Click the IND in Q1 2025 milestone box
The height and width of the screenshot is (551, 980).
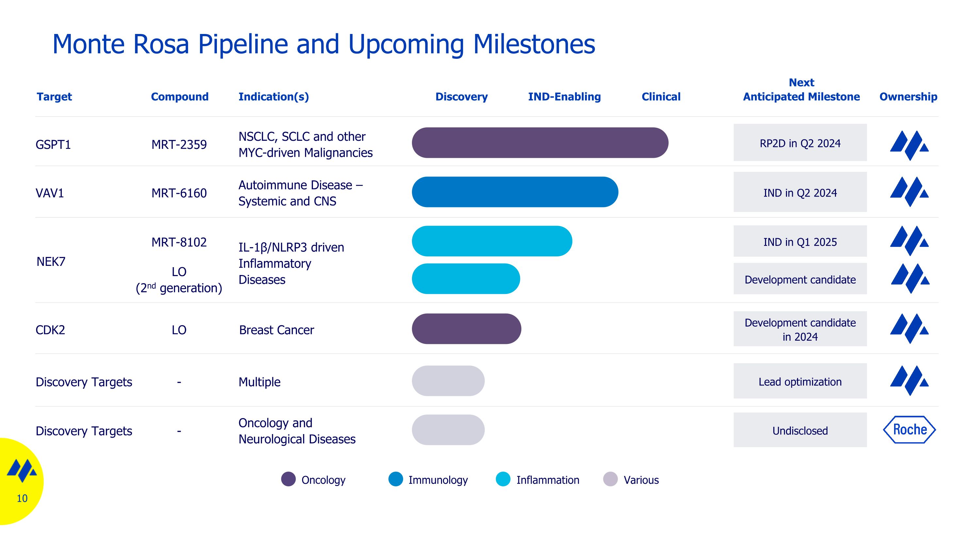800,241
